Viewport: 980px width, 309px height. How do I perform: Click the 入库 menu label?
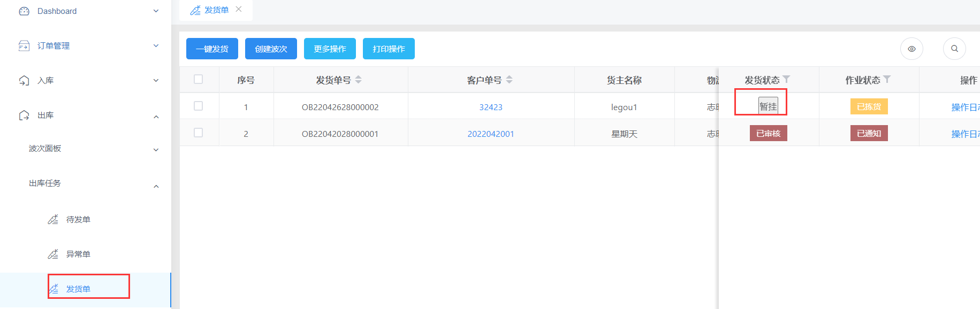pos(45,81)
